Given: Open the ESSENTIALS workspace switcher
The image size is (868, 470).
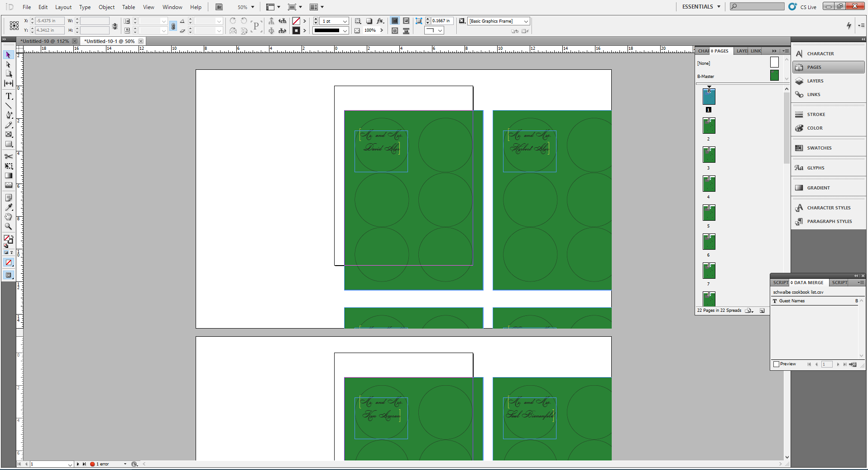Looking at the screenshot, I should tap(701, 7).
